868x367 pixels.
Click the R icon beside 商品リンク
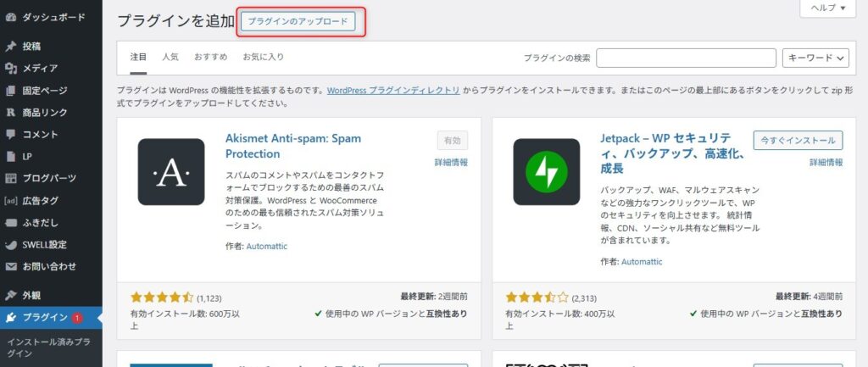(x=10, y=113)
